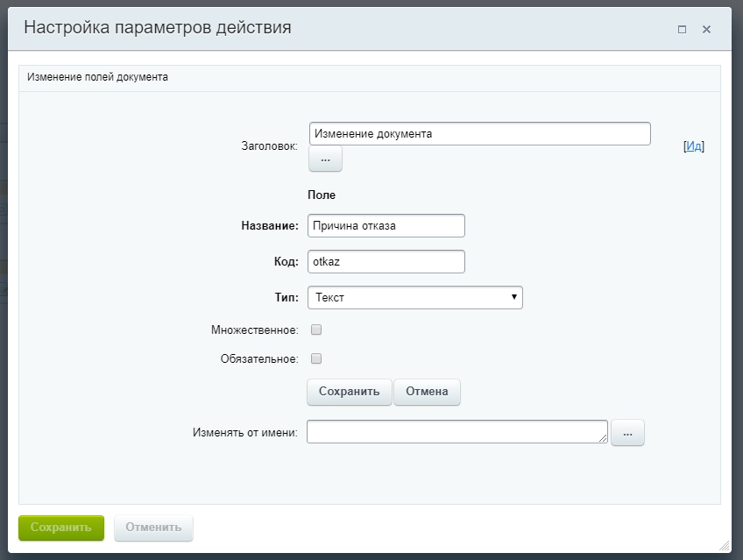The image size is (743, 560).
Task: Click the inner Сохранить button for the field
Action: (349, 392)
